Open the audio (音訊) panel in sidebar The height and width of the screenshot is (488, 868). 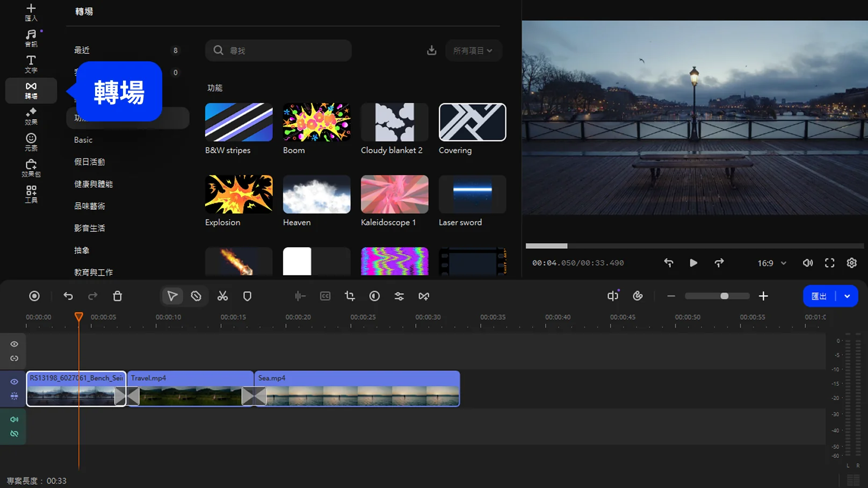tap(31, 38)
